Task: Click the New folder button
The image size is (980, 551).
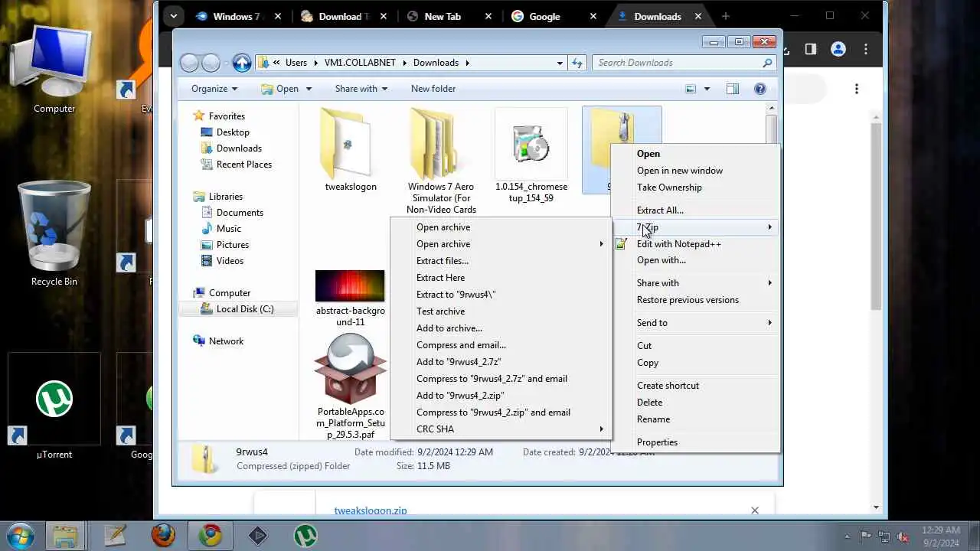Action: [433, 89]
